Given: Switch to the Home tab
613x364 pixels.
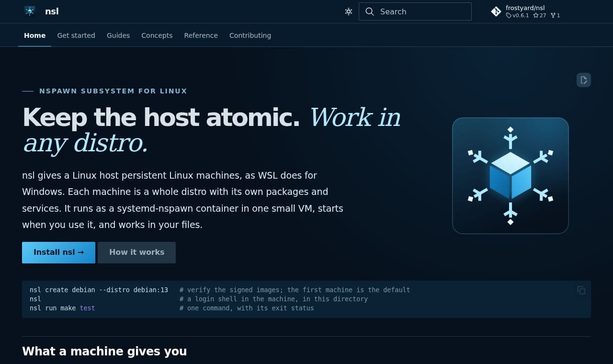Looking at the screenshot, I should [x=34, y=35].
